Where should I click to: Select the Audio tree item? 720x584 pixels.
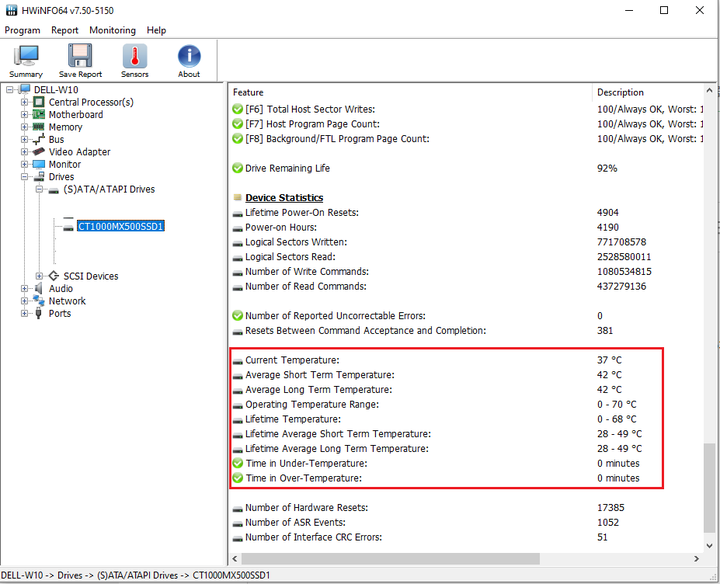tap(61, 288)
